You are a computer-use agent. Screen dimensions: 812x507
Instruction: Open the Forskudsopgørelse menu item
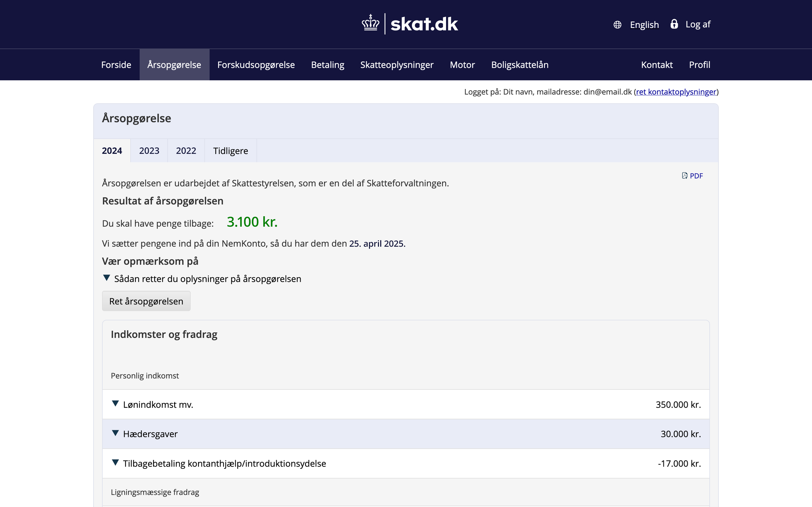coord(256,65)
